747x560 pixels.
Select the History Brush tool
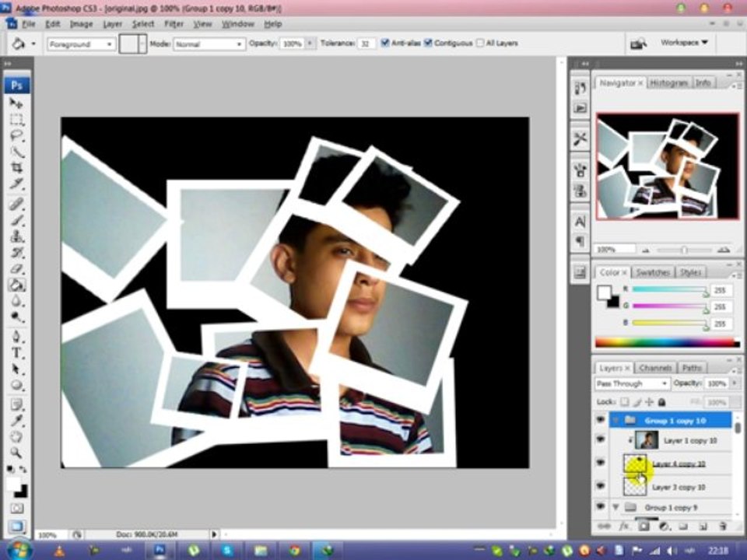[16, 252]
